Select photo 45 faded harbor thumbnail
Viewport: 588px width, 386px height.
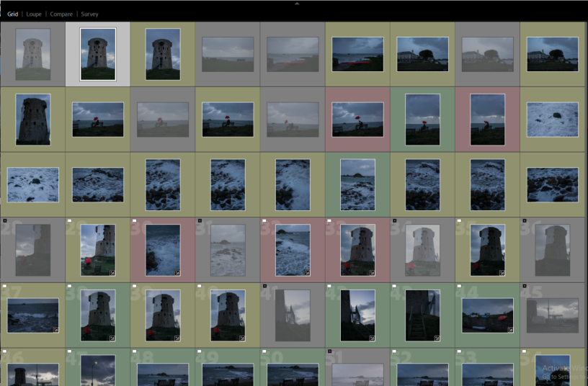pos(553,315)
